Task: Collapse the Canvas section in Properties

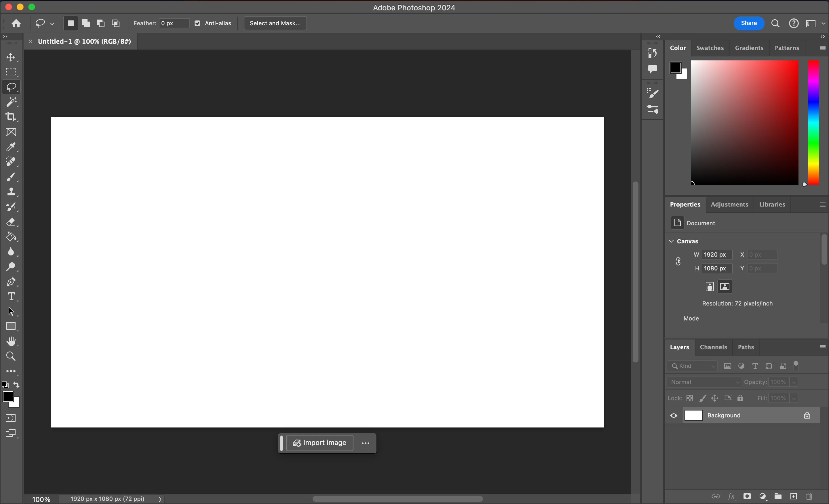Action: [x=671, y=241]
